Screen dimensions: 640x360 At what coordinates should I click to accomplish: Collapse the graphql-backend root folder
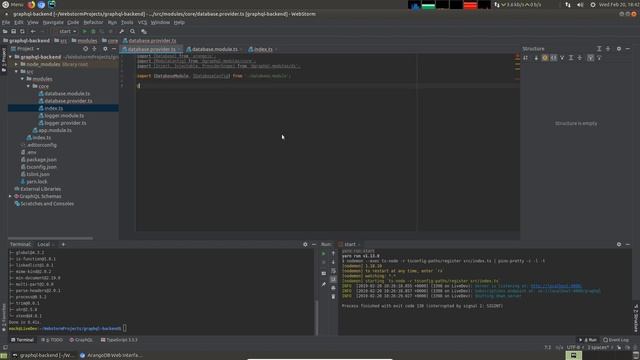click(x=11, y=57)
